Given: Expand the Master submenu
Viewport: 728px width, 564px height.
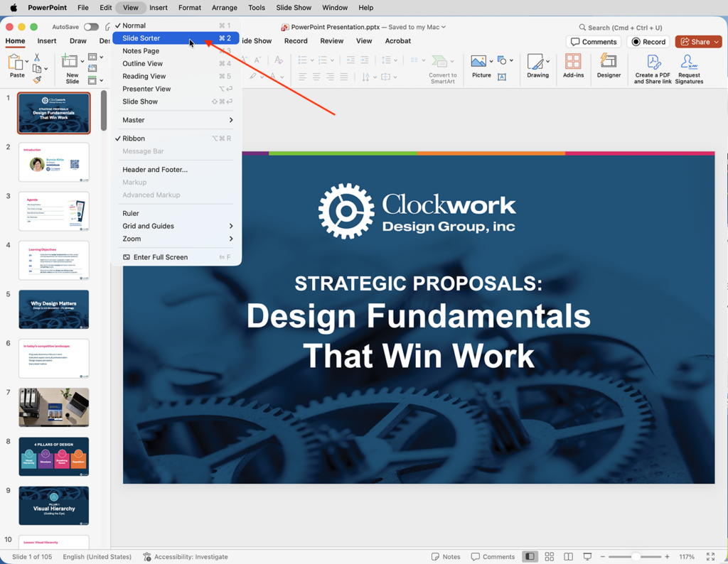Looking at the screenshot, I should point(176,119).
